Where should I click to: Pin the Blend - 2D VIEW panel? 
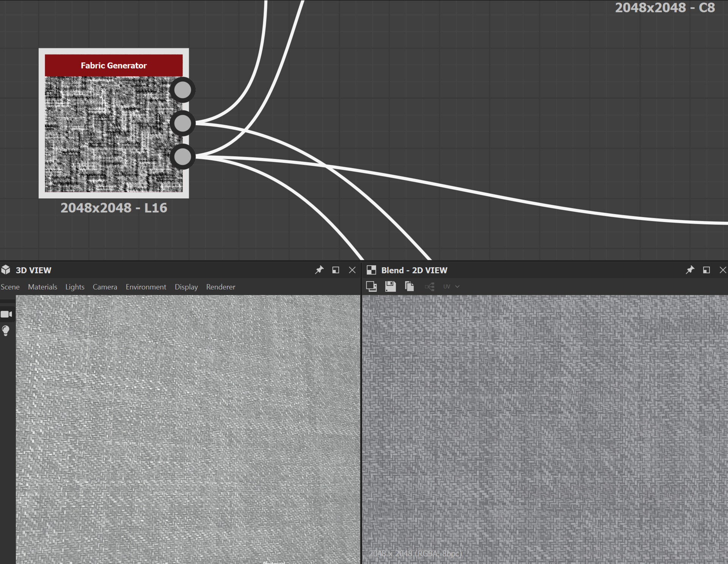pyautogui.click(x=690, y=270)
